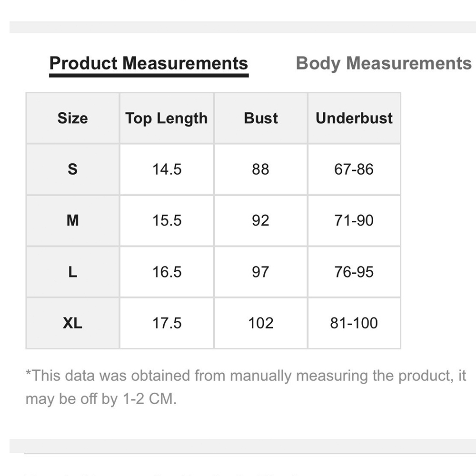Click the 14.5 top length cell

click(x=167, y=169)
